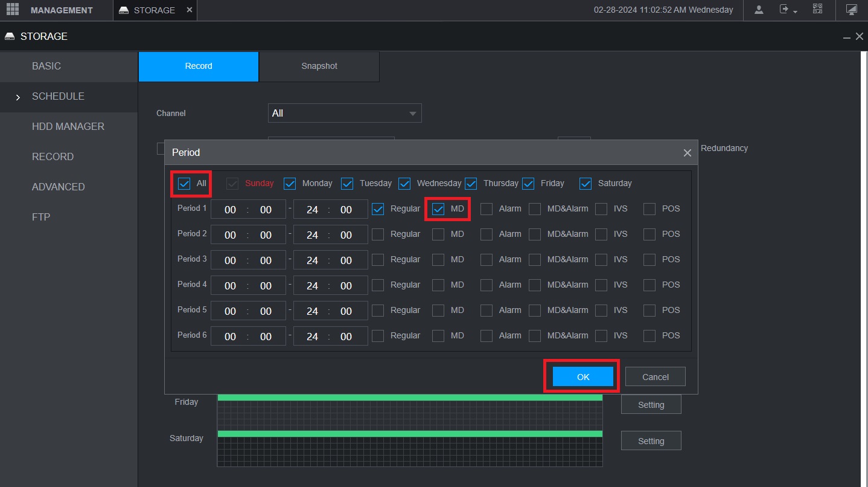Enable Alarm for Period 1
This screenshot has height=487, width=868.
click(x=487, y=209)
